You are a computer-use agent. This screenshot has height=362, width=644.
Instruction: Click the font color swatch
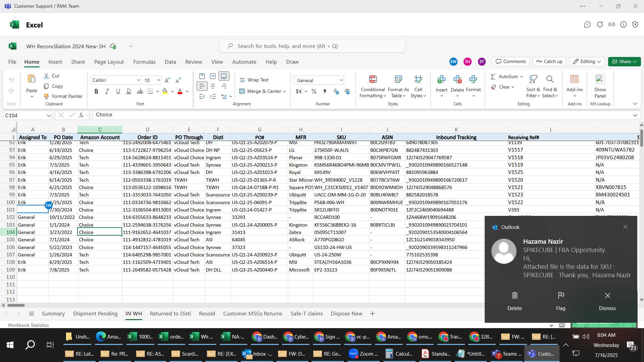point(180,91)
